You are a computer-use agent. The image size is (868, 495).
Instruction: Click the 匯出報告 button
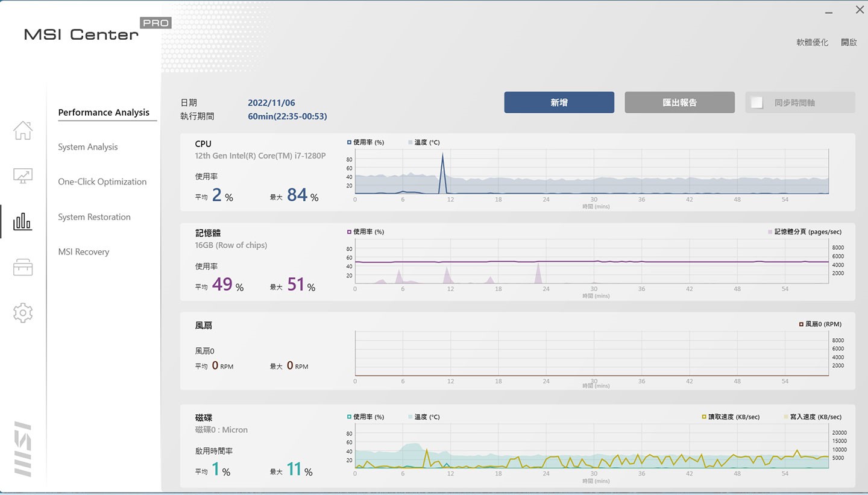click(680, 102)
